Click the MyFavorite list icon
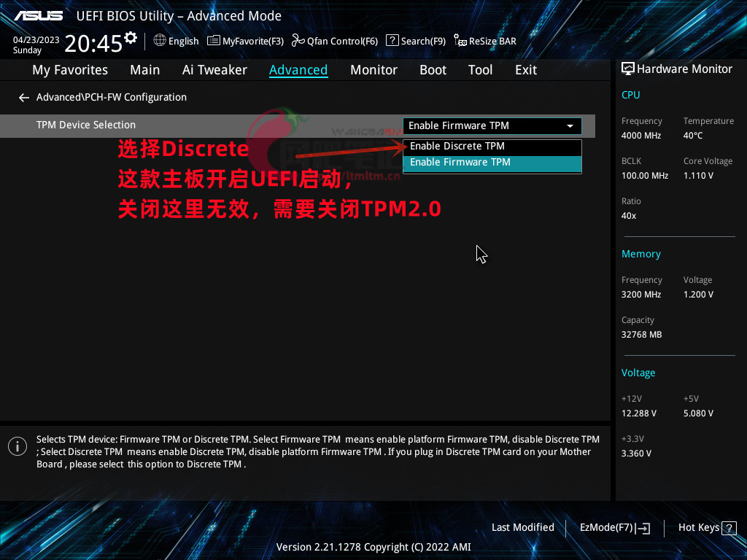 [214, 41]
